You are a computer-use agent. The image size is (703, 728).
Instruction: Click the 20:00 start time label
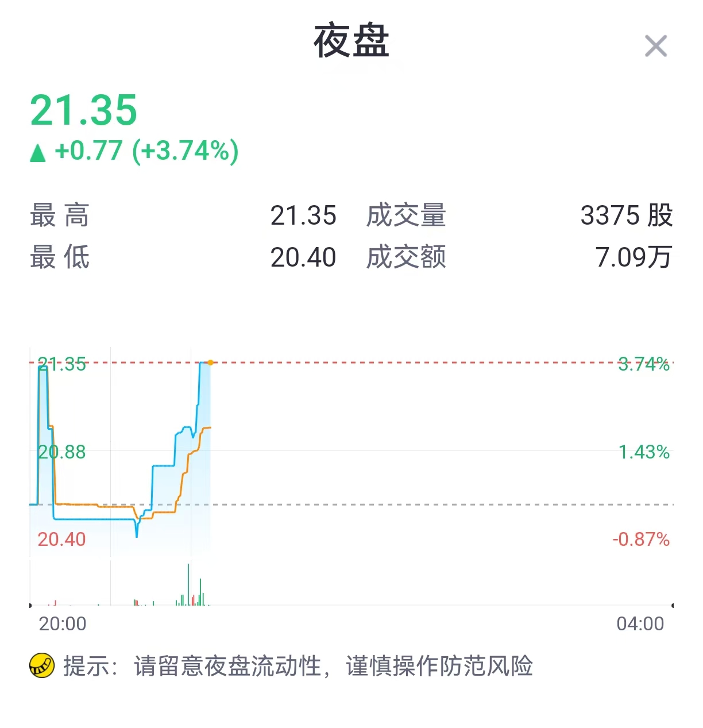(x=63, y=623)
